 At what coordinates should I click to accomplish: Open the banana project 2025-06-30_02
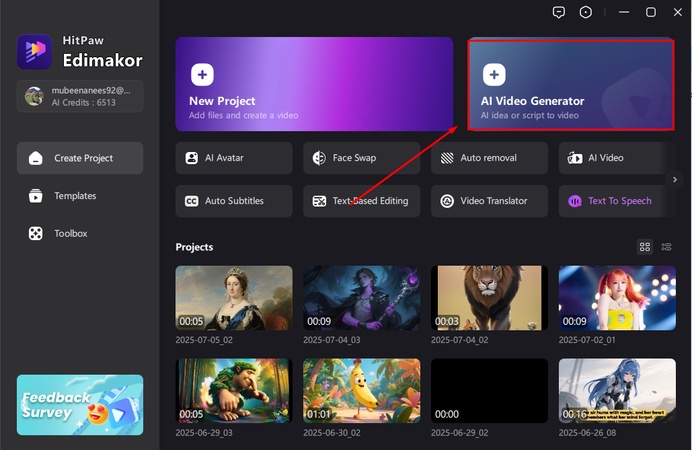[361, 391]
